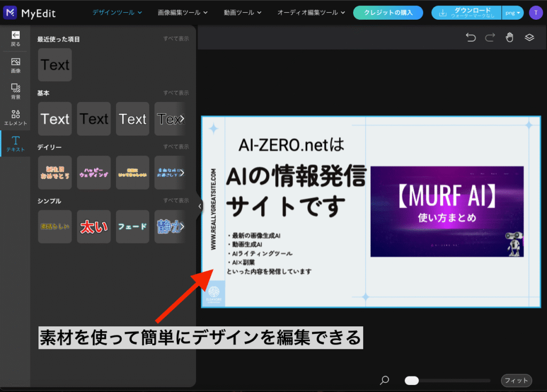Open the user profile avatar
Viewport: 547px width, 392px height.
pos(535,13)
